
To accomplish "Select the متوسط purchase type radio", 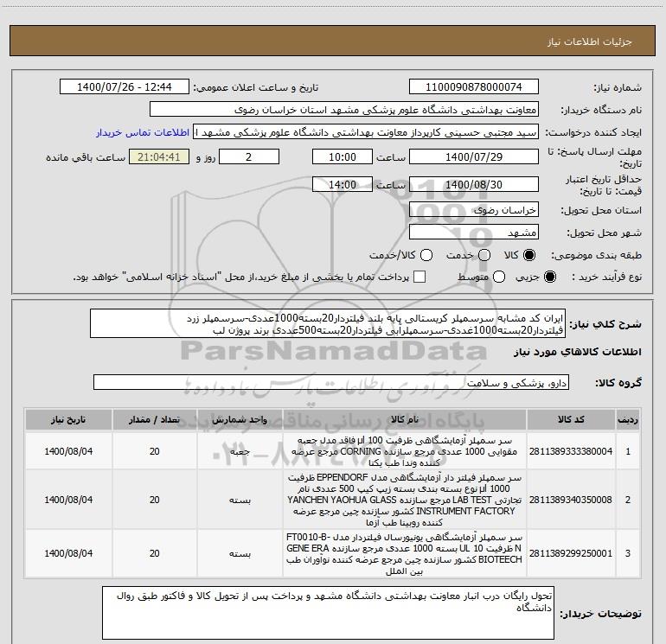I will pos(499,277).
